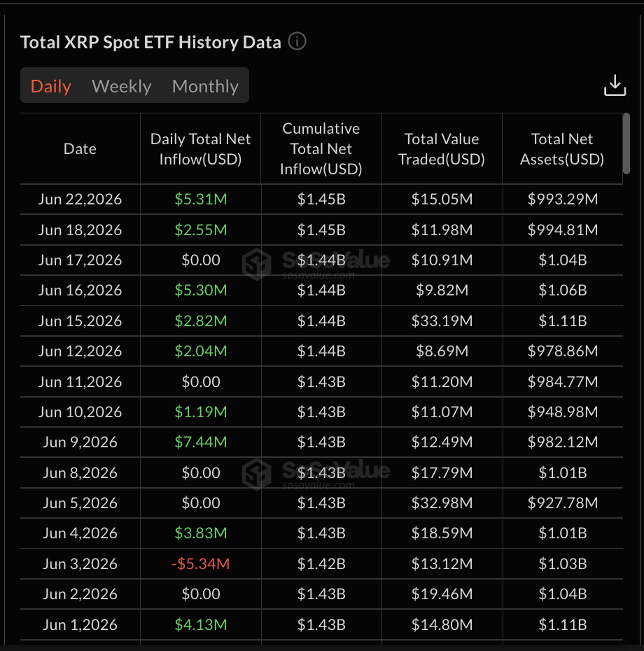
Task: Select the Jun 11,2026 date cell
Action: (80, 381)
